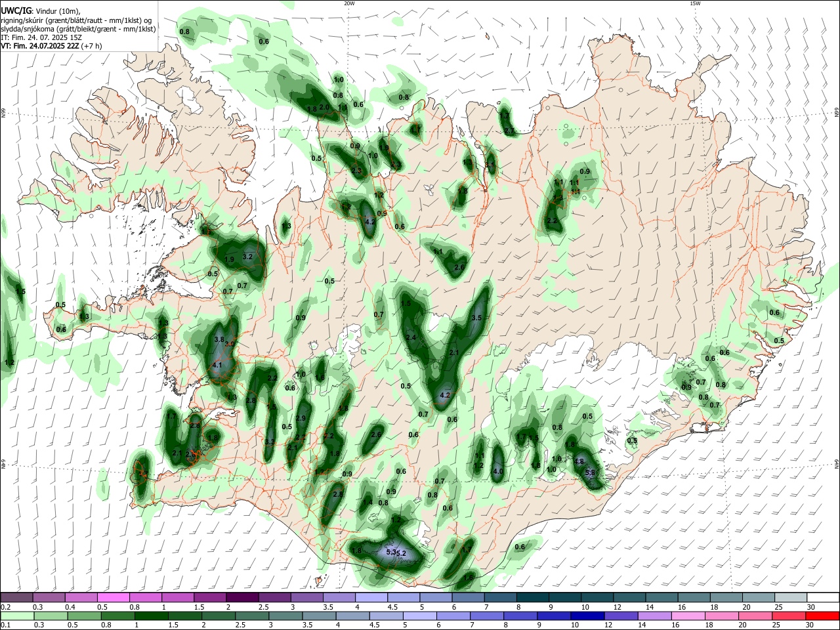This screenshot has width=840, height=630.
Task: Click the 'VT: Fim. 24.07.2025 22Z (+7 h)' line
Action: tap(51, 46)
